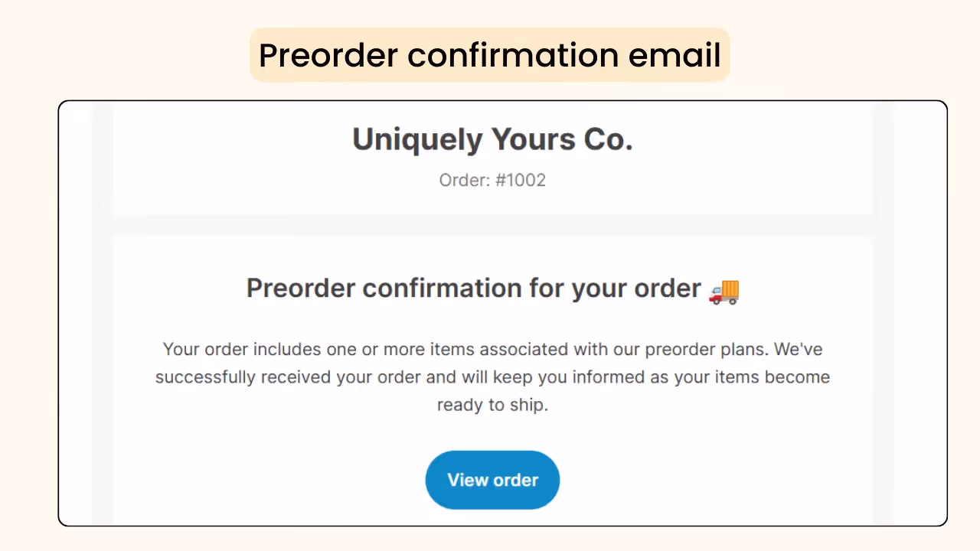This screenshot has width=980, height=551.
Task: Click the preorder explanation paragraph
Action: tap(492, 377)
